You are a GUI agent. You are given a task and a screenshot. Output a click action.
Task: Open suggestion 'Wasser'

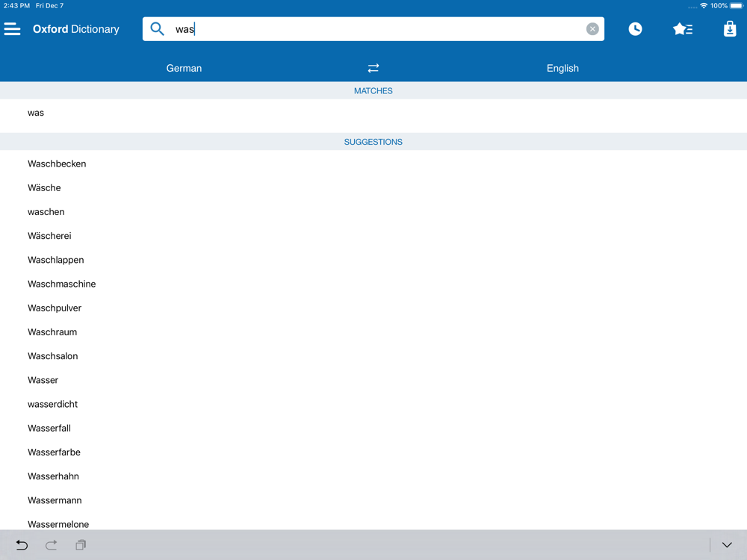click(x=373, y=380)
